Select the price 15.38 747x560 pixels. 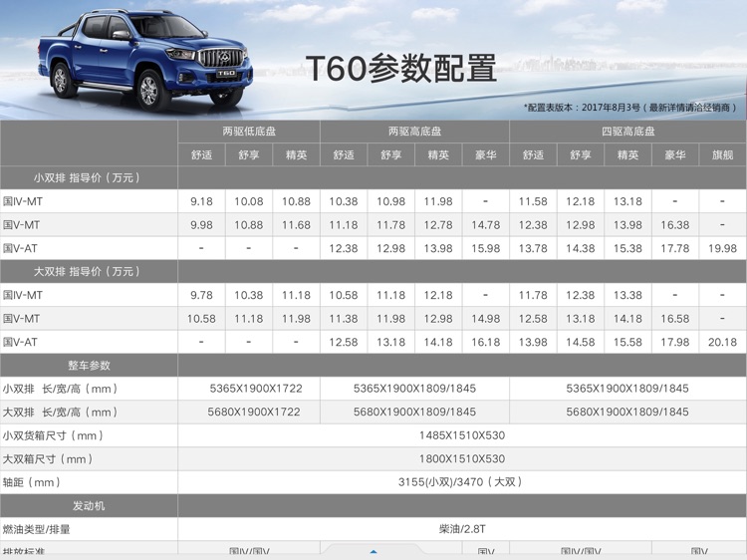pyautogui.click(x=627, y=248)
